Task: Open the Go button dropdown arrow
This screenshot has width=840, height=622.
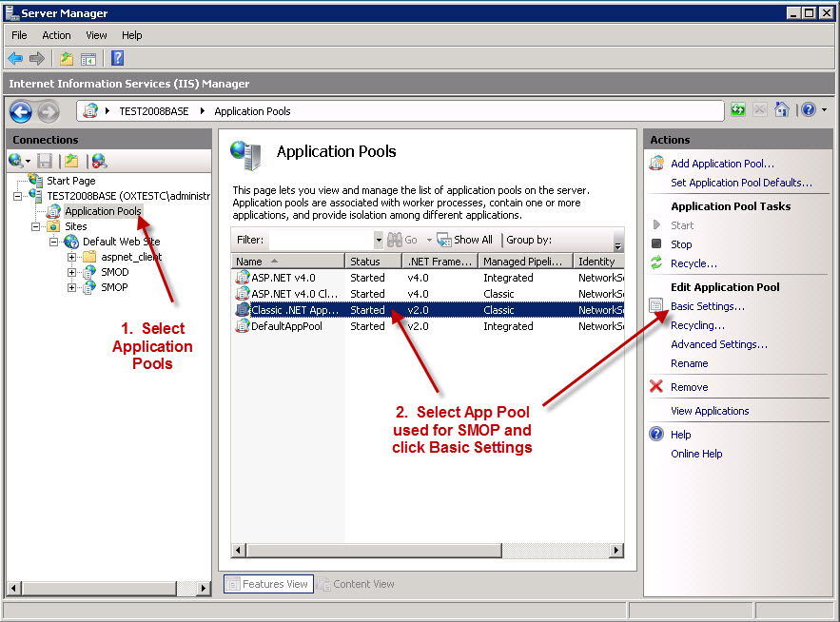Action: (429, 240)
